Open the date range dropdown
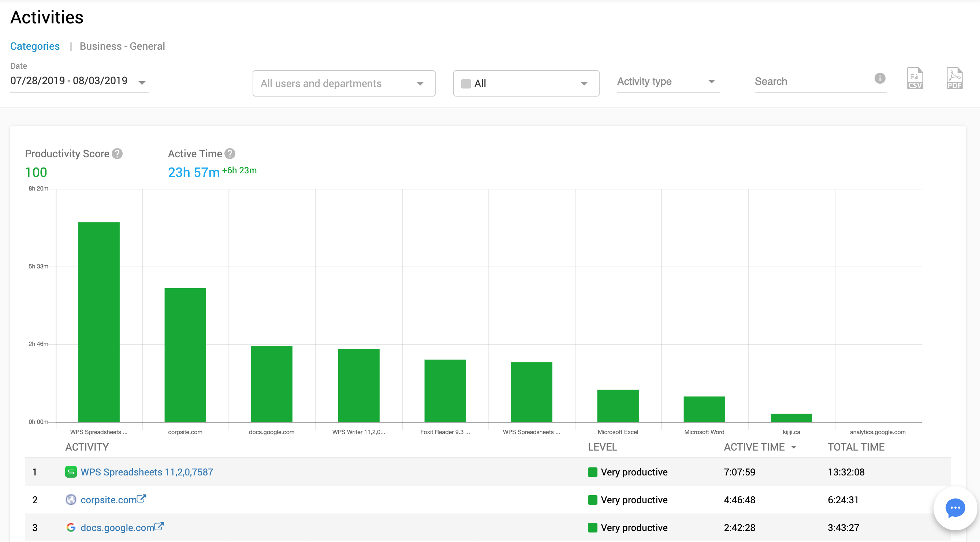Screen dimensions: 980x542 click(x=142, y=83)
